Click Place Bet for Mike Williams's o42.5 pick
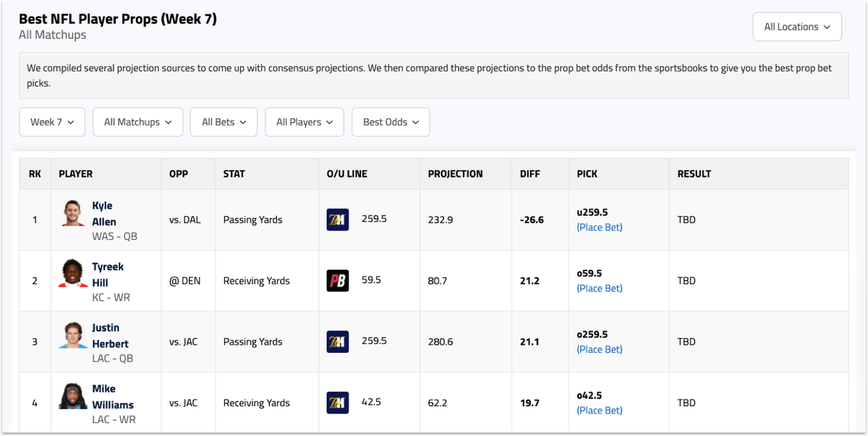 599,411
